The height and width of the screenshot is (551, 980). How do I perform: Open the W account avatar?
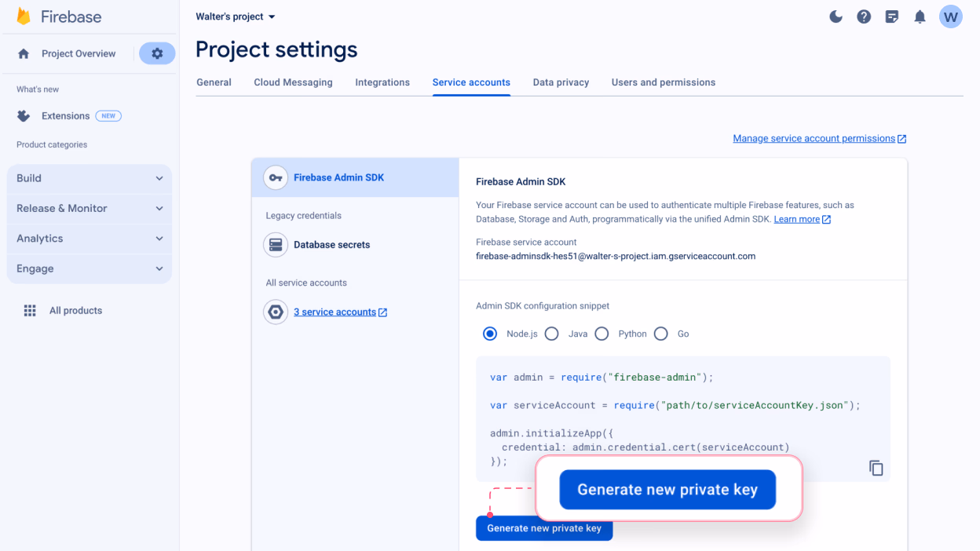[951, 16]
